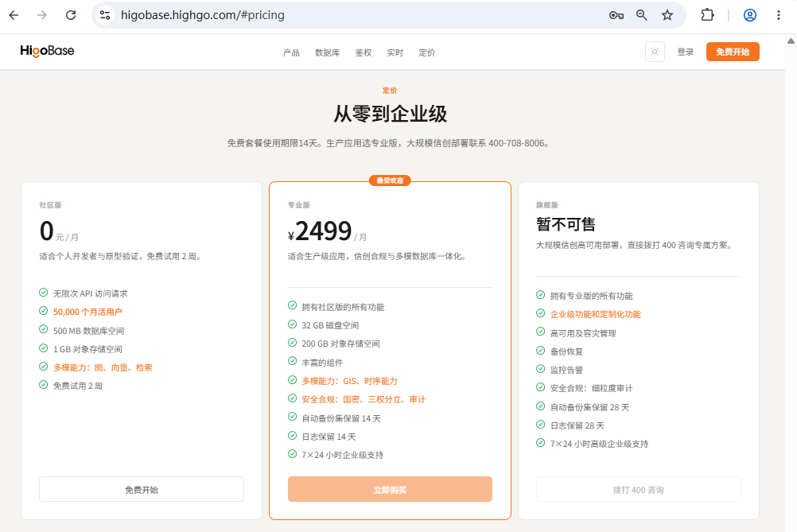Click text 安全合规：细粒度审计

coord(591,388)
